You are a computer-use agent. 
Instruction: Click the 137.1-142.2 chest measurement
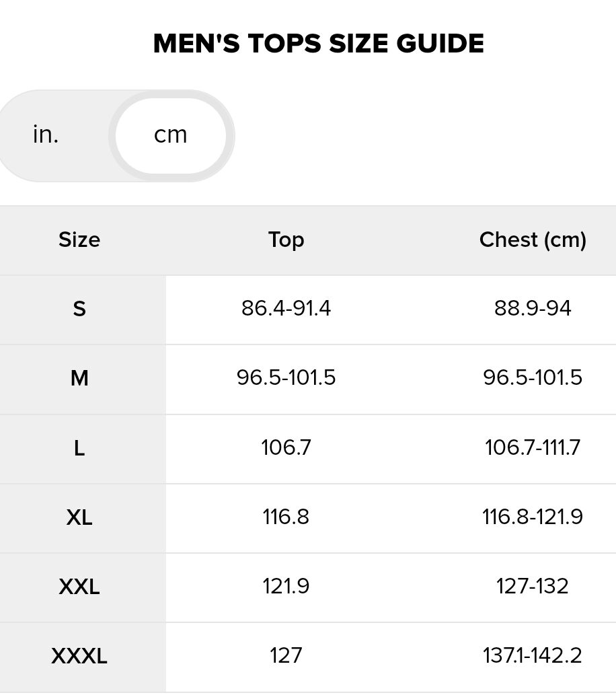[x=533, y=655]
